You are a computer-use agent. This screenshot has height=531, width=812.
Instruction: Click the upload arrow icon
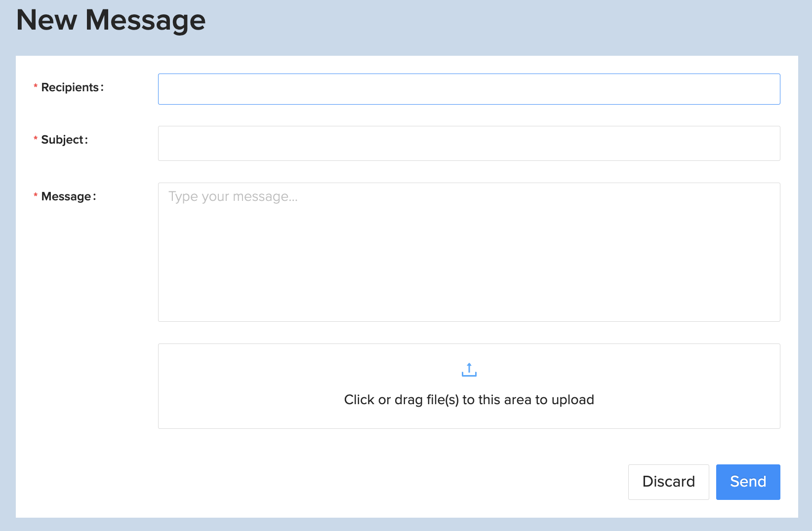click(469, 370)
